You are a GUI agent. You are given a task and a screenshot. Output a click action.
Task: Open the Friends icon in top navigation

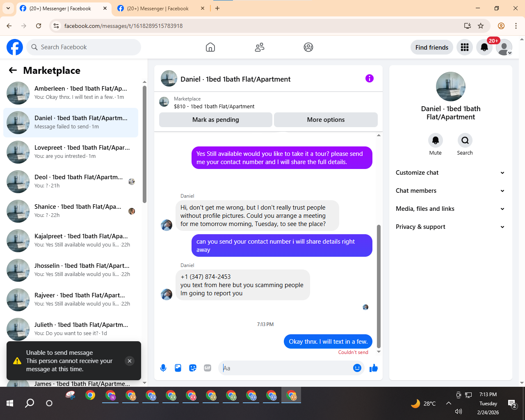pos(260,47)
